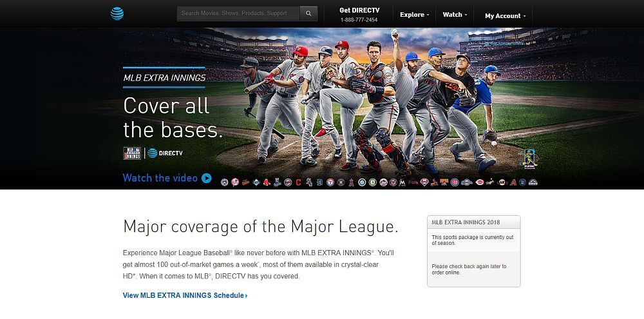Click the MLB EXTRA INNINGS 2018 box header
This screenshot has width=644, height=319.
pyautogui.click(x=473, y=222)
